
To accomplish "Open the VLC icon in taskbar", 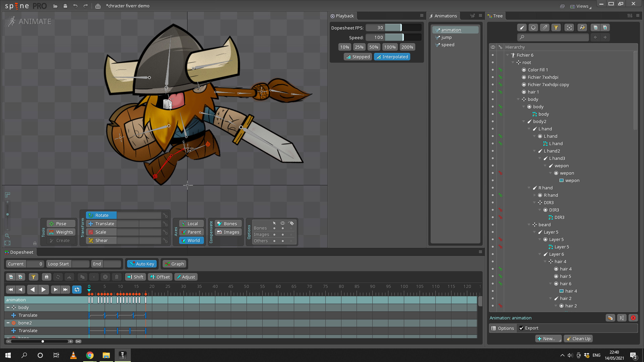I will [x=73, y=355].
